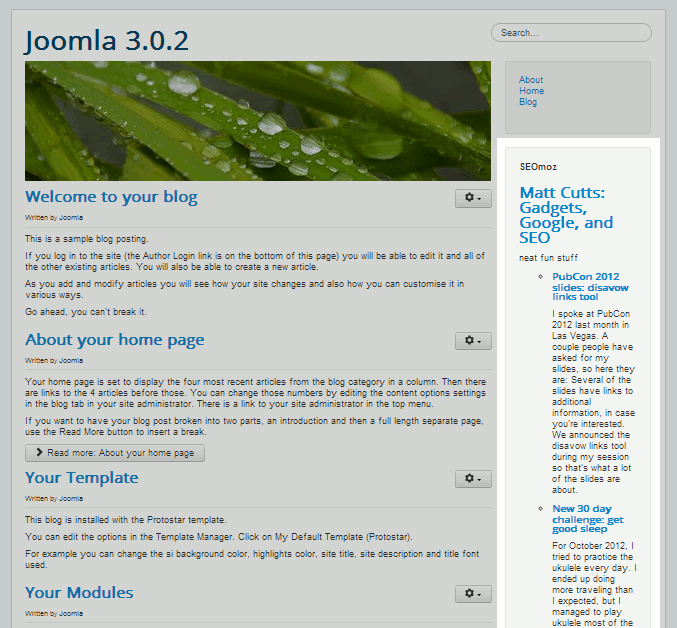The width and height of the screenshot is (677, 628).
Task: Click 'This blog is installed with the Protostar template.'
Action: [x=126, y=520]
